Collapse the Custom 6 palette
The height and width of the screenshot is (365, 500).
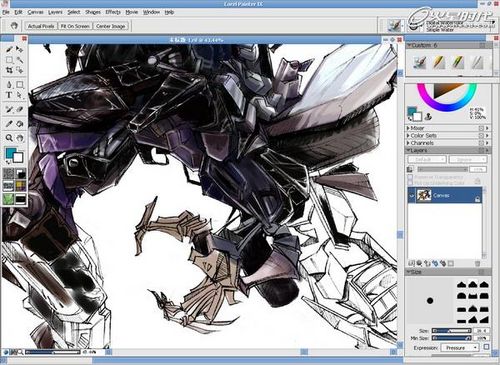point(408,45)
